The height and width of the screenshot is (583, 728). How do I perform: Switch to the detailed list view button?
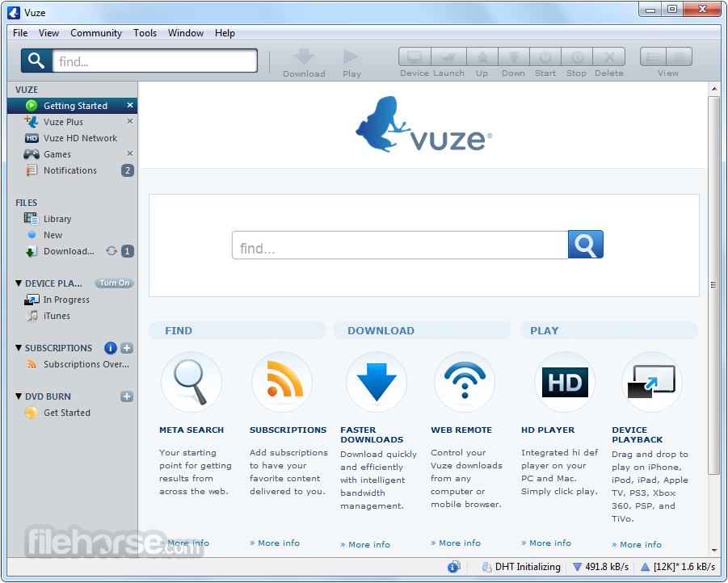pos(680,57)
